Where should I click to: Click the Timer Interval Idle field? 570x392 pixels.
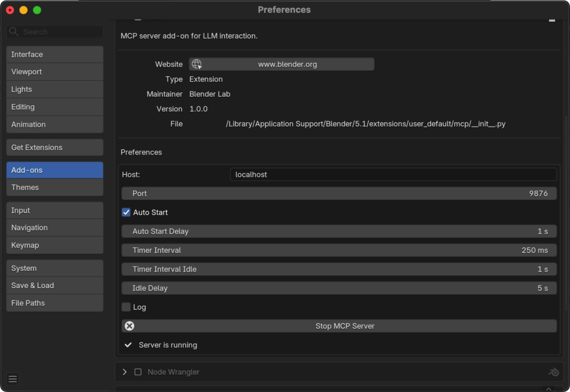(339, 269)
